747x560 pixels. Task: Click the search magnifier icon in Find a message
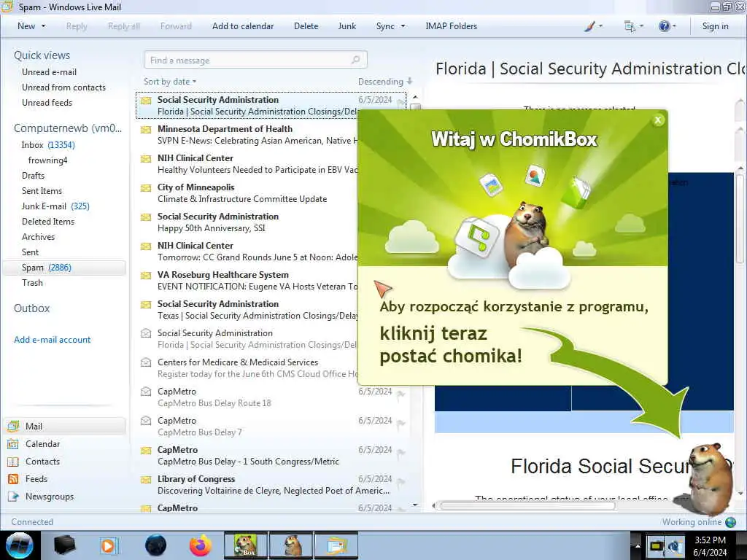355,60
